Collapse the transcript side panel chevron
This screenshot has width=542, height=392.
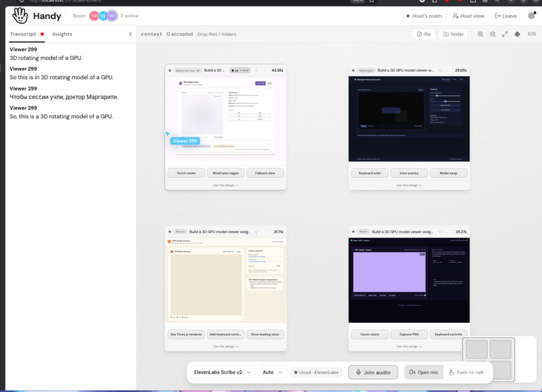tap(130, 34)
